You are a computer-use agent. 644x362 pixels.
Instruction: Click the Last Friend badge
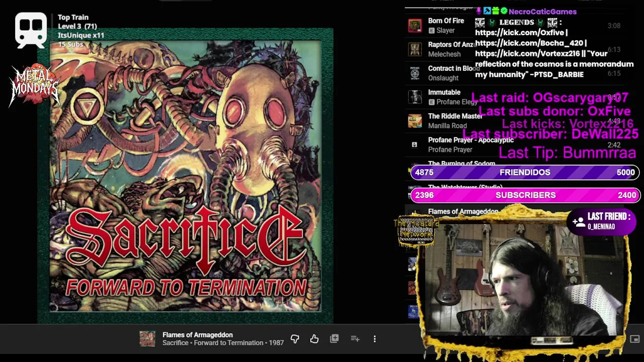[602, 221]
